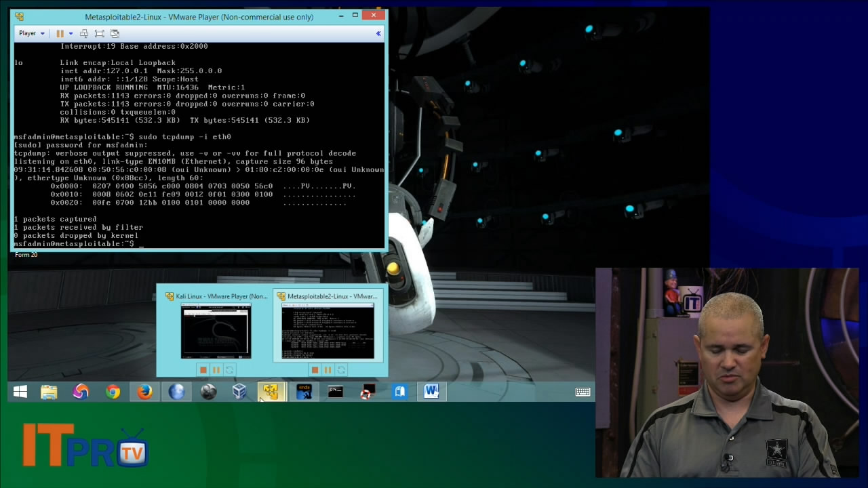Click inside the Metasploitable terminal prompt
The image size is (868, 488).
[141, 244]
